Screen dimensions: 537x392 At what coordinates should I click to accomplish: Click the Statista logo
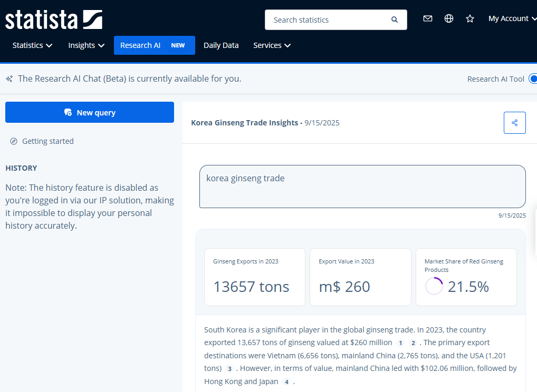coord(53,19)
